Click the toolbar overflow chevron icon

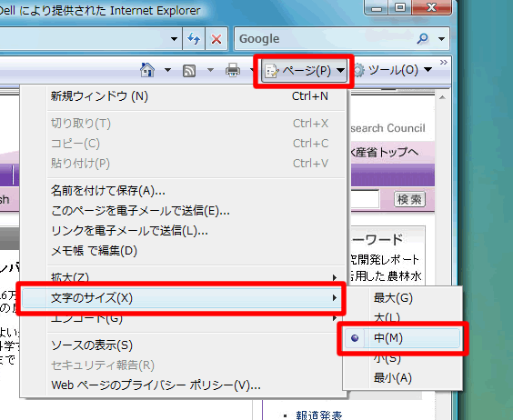[x=443, y=62]
